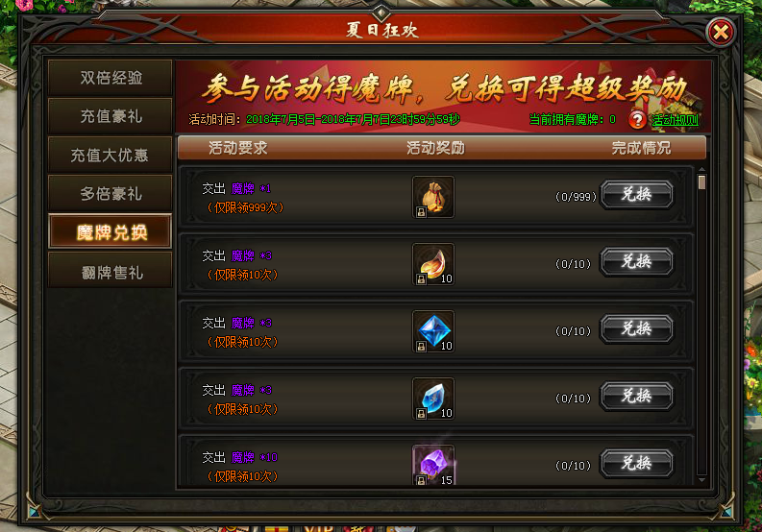
Task: Open the red question mark help icon
Action: coord(637,119)
